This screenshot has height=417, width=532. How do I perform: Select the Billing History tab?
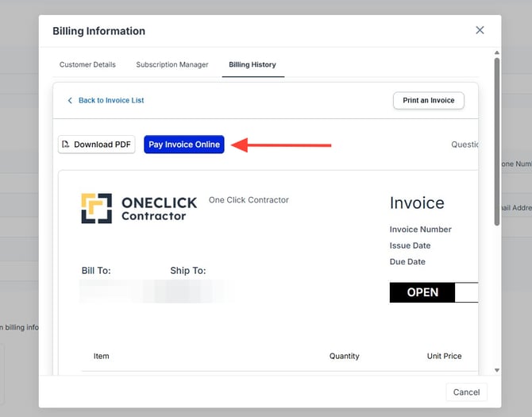coord(253,64)
